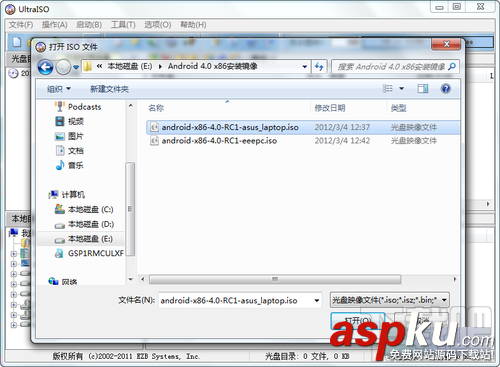Open the 文件名 dropdown arrow

317,300
